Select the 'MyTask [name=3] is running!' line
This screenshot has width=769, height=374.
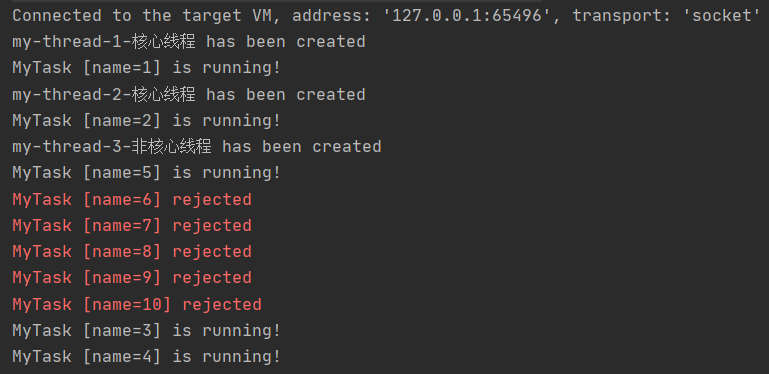[x=147, y=330]
